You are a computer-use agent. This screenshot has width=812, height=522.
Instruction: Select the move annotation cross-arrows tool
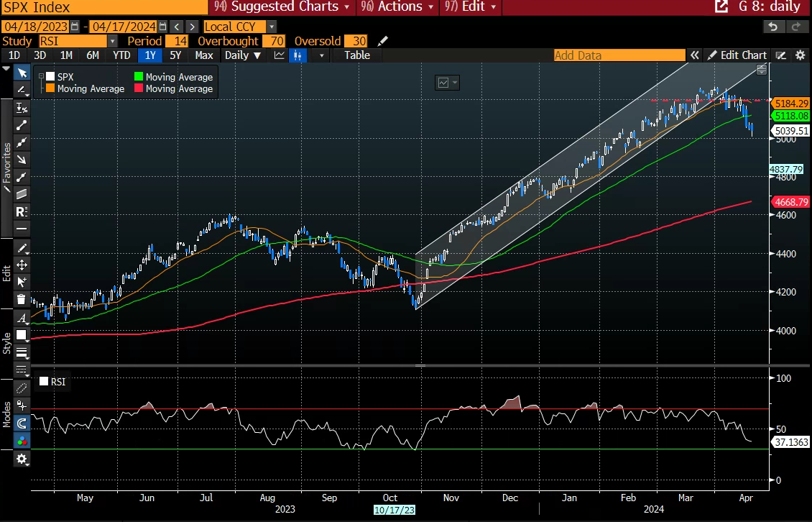22,265
